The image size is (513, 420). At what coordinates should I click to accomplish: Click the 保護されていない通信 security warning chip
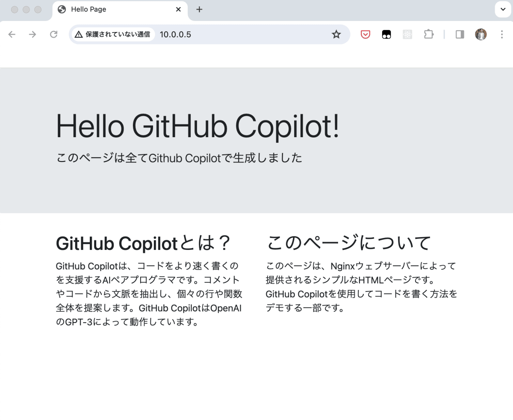coord(112,35)
